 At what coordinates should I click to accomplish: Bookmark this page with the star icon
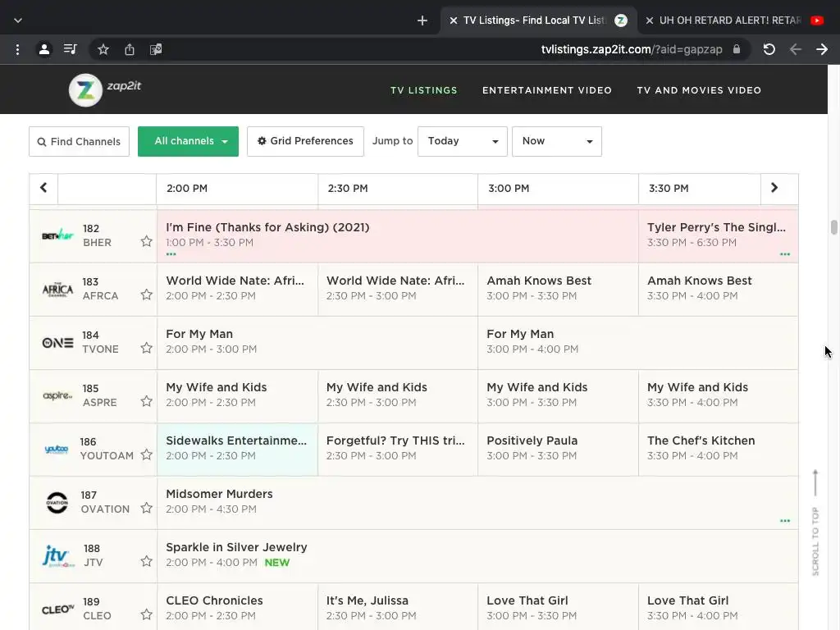click(x=103, y=50)
